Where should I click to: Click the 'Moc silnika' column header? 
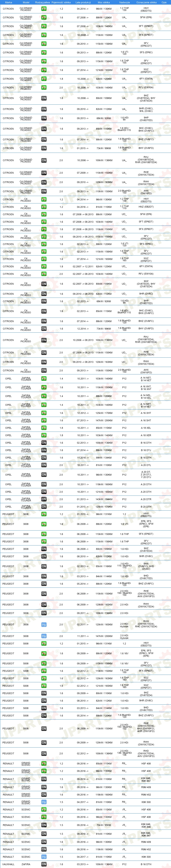104,2
